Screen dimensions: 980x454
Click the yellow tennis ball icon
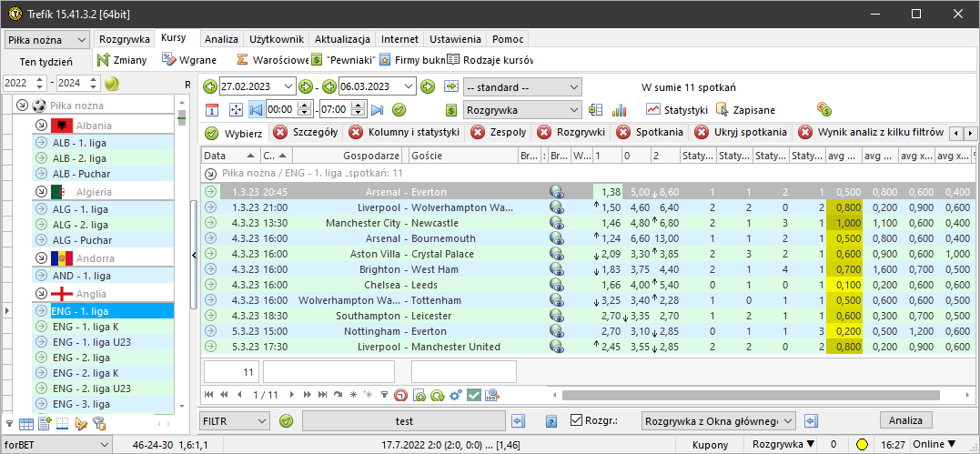112,84
